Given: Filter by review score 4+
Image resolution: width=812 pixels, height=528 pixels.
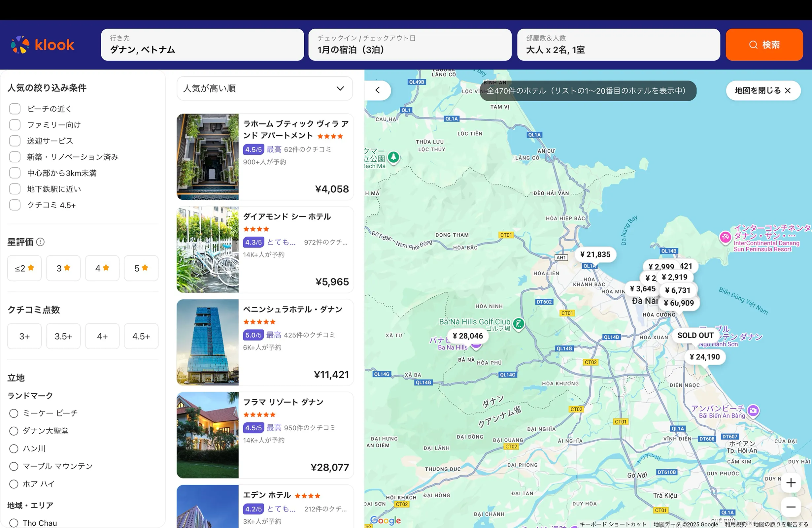Looking at the screenshot, I should [102, 336].
